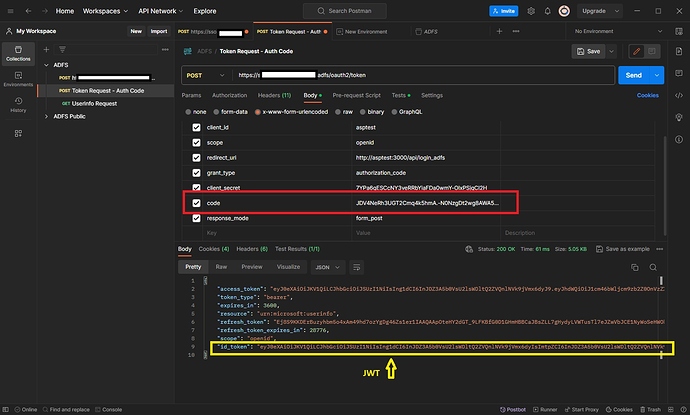Switch to the Authorization tab
690x415 pixels.
tap(229, 95)
